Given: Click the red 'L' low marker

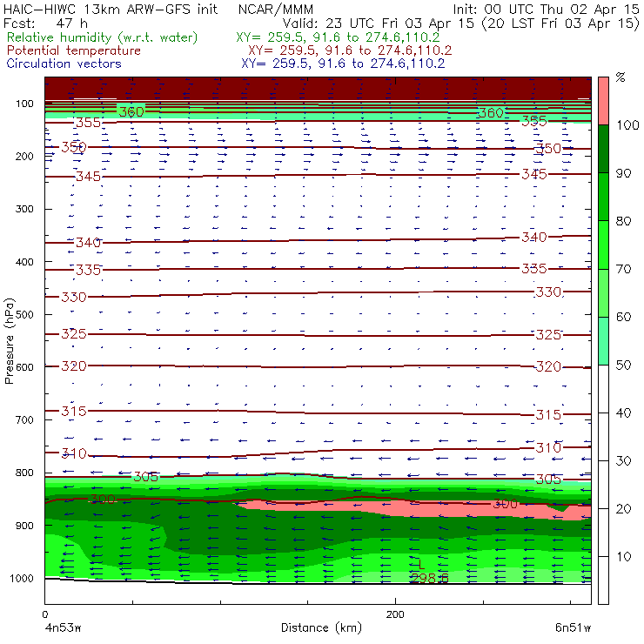Looking at the screenshot, I should (421, 564).
